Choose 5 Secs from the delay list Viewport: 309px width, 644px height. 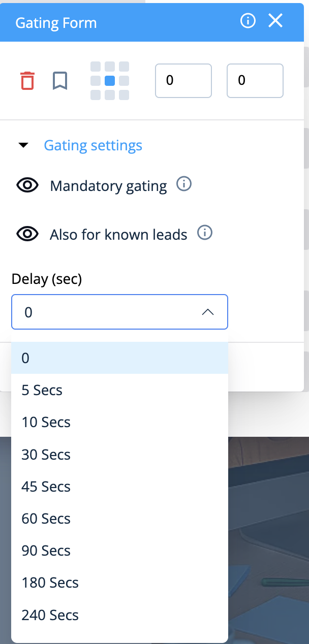tap(42, 390)
